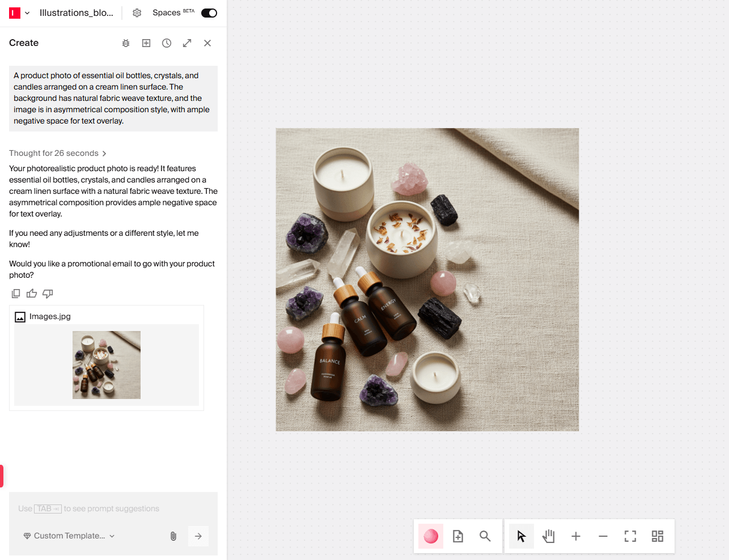Switch to grid layout view
729x560 pixels.
pos(657,536)
